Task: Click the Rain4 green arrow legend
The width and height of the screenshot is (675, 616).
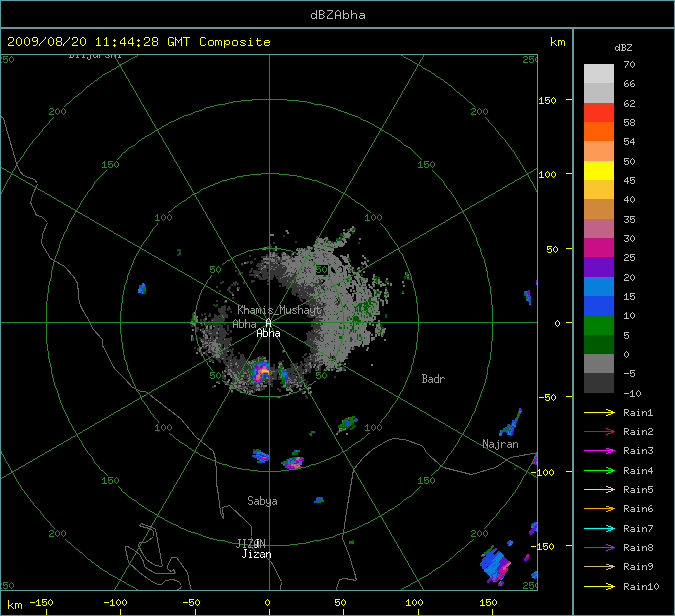Action: (x=600, y=471)
